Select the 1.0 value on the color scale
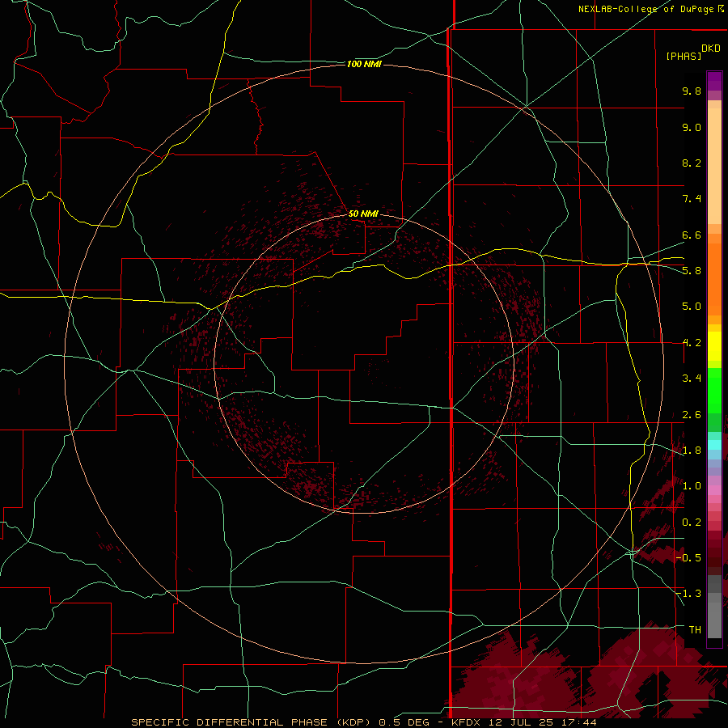The height and width of the screenshot is (728, 728). (x=692, y=486)
